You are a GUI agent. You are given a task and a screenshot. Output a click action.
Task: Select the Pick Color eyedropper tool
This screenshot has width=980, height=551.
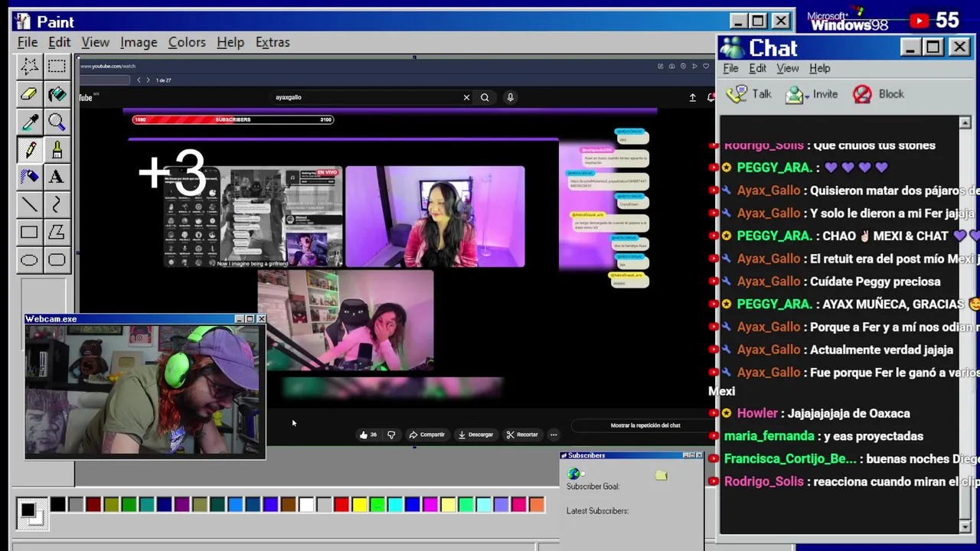click(x=29, y=121)
